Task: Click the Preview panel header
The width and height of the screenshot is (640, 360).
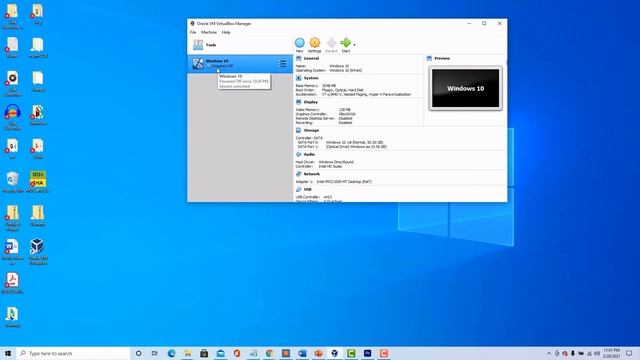Action: click(x=442, y=59)
